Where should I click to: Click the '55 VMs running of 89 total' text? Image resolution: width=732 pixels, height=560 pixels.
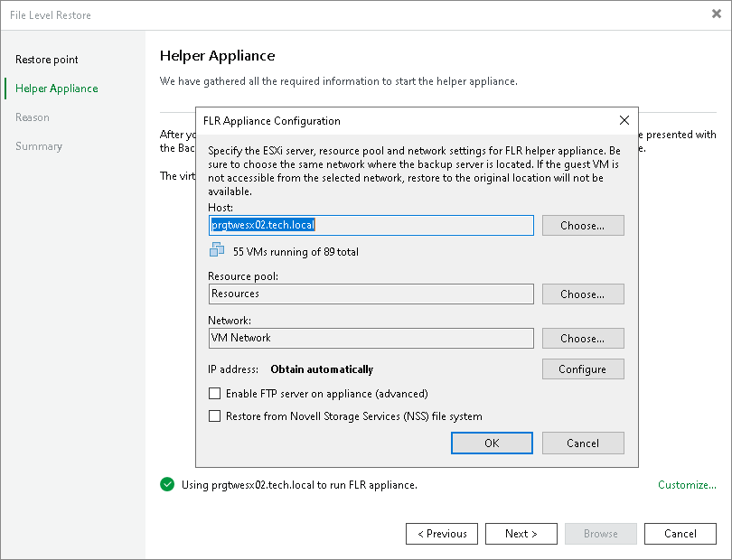(296, 252)
